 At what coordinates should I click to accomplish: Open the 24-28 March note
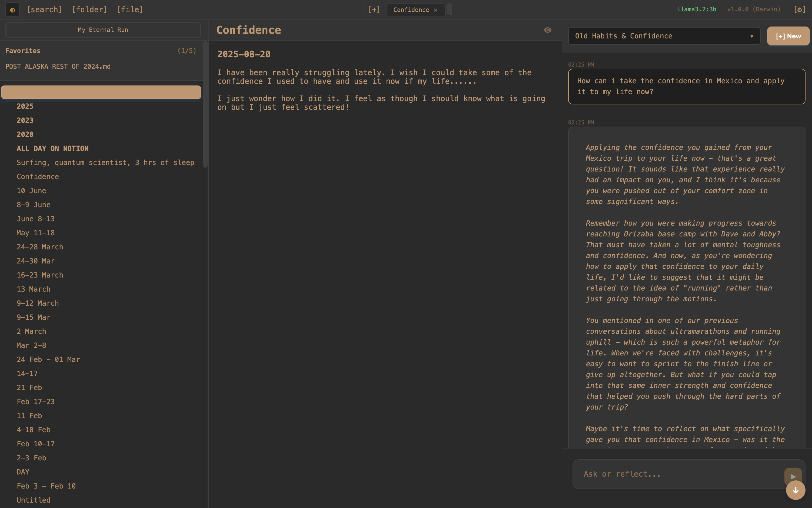(x=40, y=247)
